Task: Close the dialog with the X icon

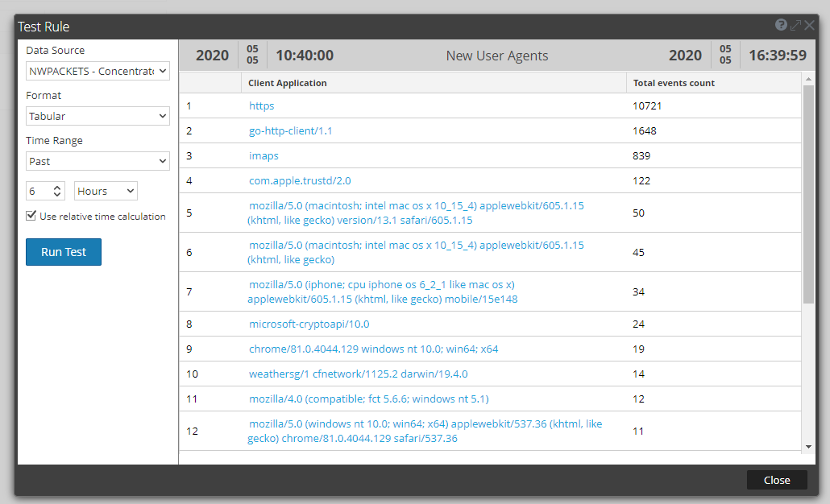Action: (x=809, y=26)
